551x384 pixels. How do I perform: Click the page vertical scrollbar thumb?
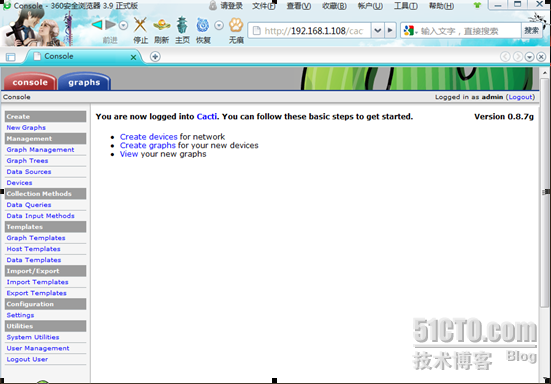click(x=545, y=193)
